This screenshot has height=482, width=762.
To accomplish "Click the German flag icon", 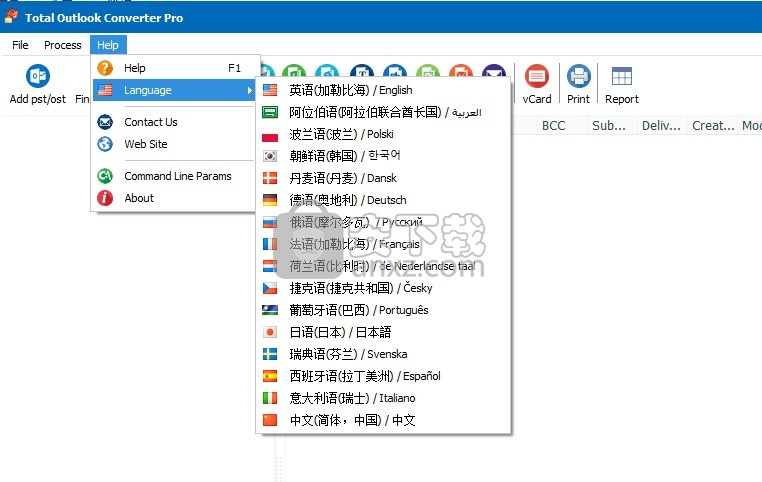I will coord(270,200).
